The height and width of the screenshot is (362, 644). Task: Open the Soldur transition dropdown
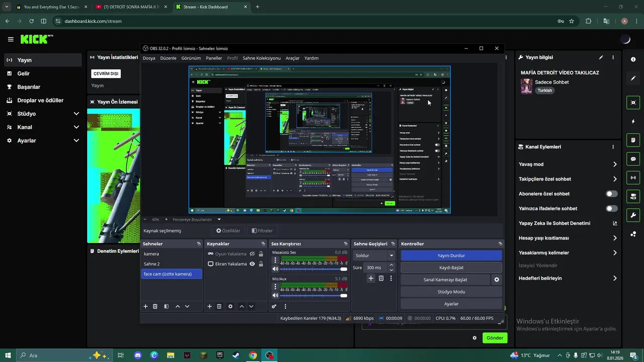click(374, 255)
